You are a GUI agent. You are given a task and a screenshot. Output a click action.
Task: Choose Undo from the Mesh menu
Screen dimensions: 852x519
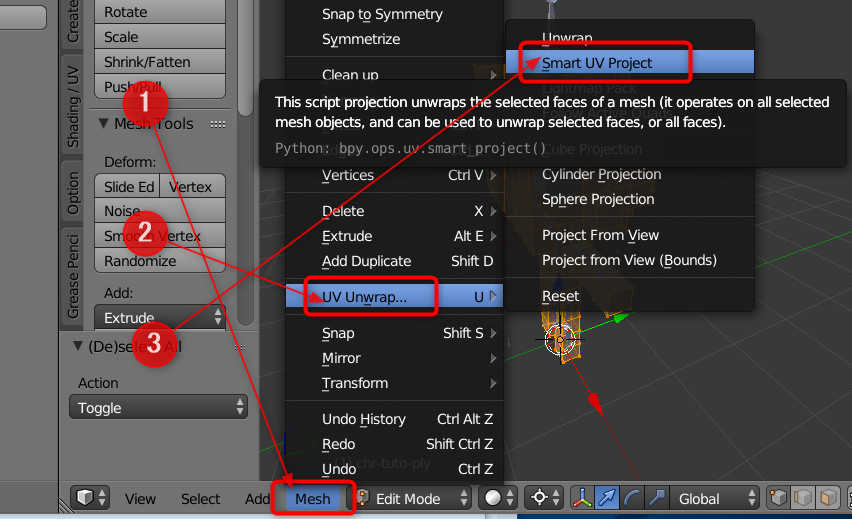tap(394, 468)
